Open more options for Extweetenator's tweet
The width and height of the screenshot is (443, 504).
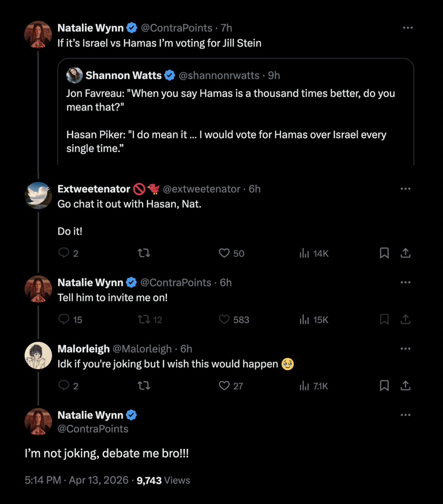pyautogui.click(x=405, y=189)
